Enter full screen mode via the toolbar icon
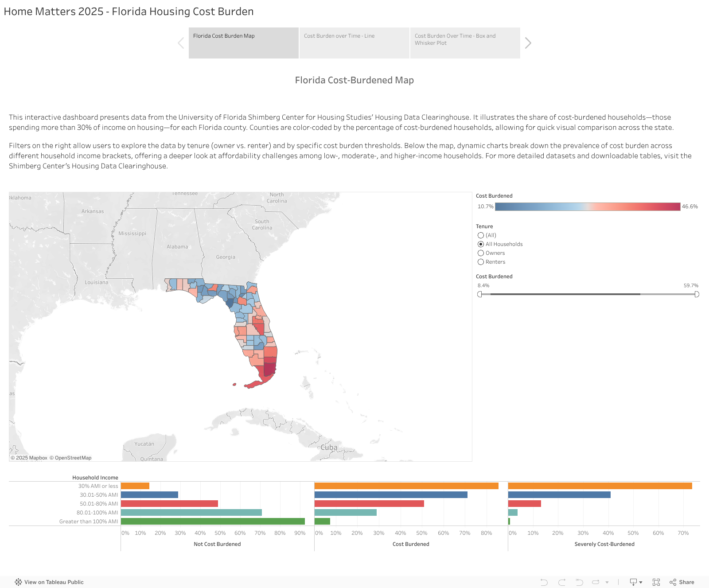Screen dimensions: 709x588 click(656, 582)
